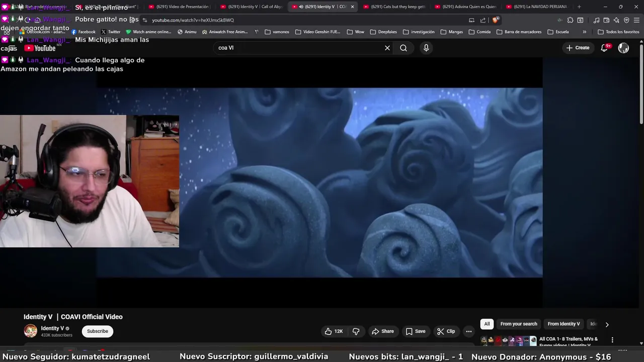Open the music note playlist icon
Image resolution: width=644 pixels, height=362 pixels.
coord(596,20)
